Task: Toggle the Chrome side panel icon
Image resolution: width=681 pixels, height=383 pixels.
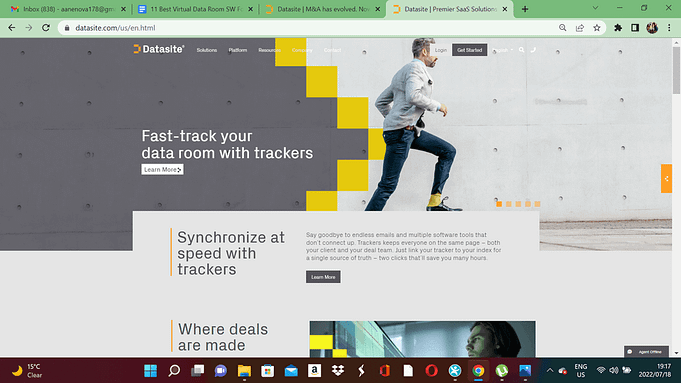Action: point(635,28)
